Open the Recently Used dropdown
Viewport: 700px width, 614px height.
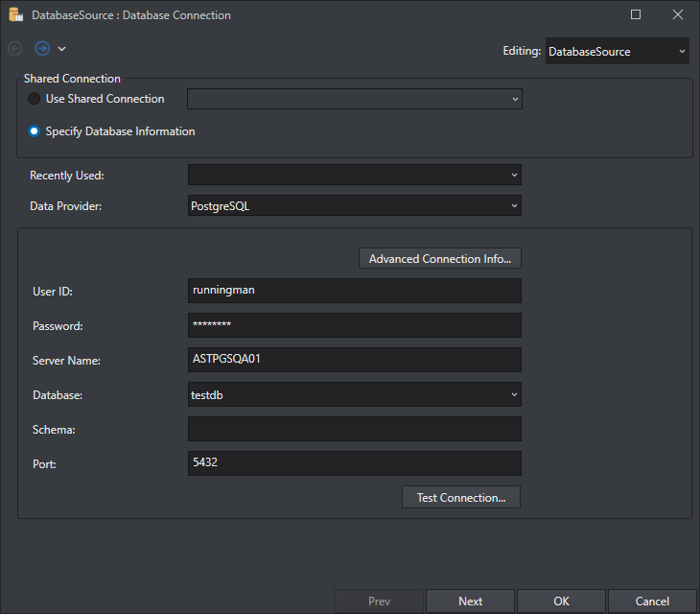click(354, 175)
